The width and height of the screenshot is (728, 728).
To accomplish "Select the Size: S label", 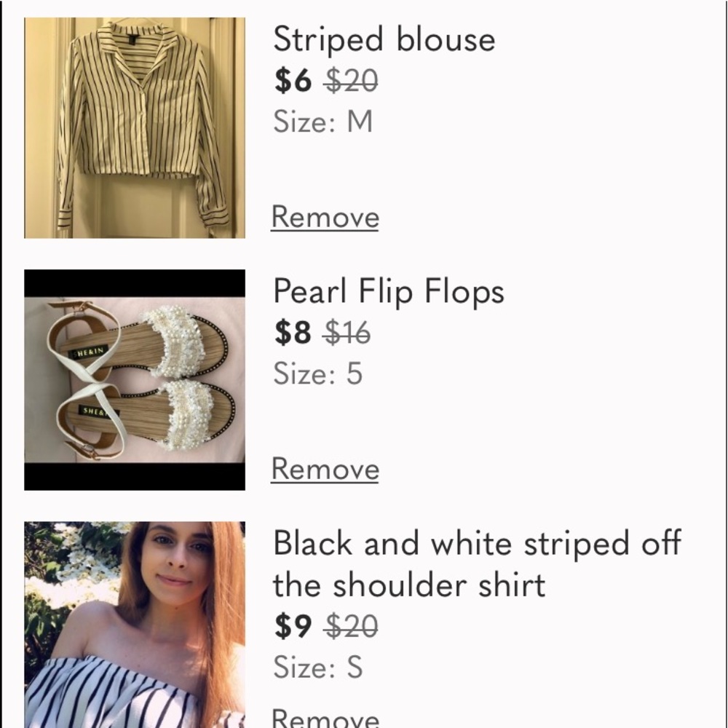I will click(x=317, y=667).
